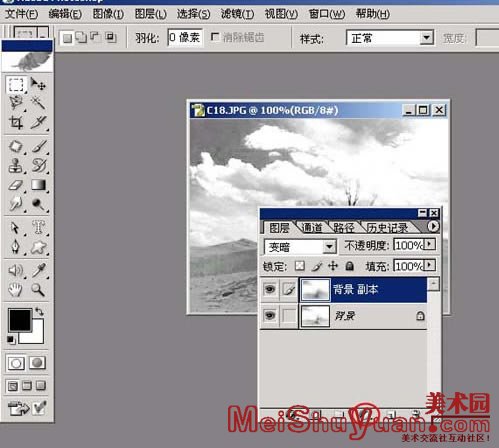Viewport: 499px width, 448px height.
Task: Select the Move tool
Action: [x=38, y=85]
